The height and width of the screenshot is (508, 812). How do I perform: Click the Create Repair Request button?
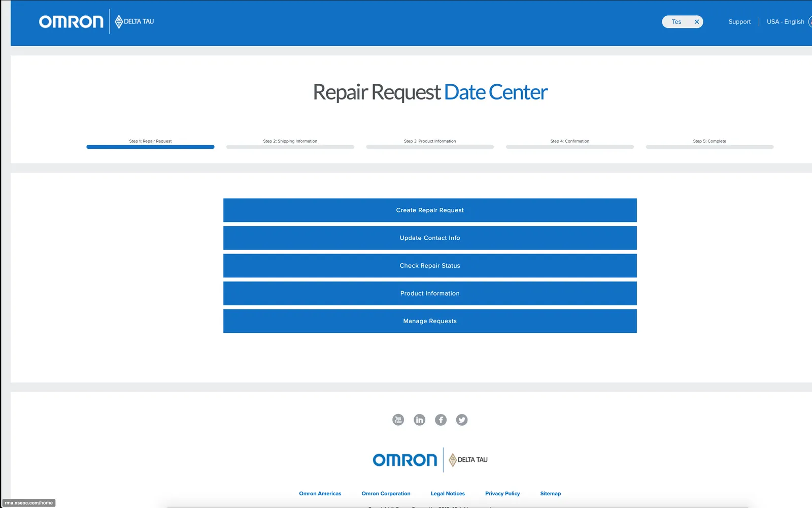click(430, 210)
